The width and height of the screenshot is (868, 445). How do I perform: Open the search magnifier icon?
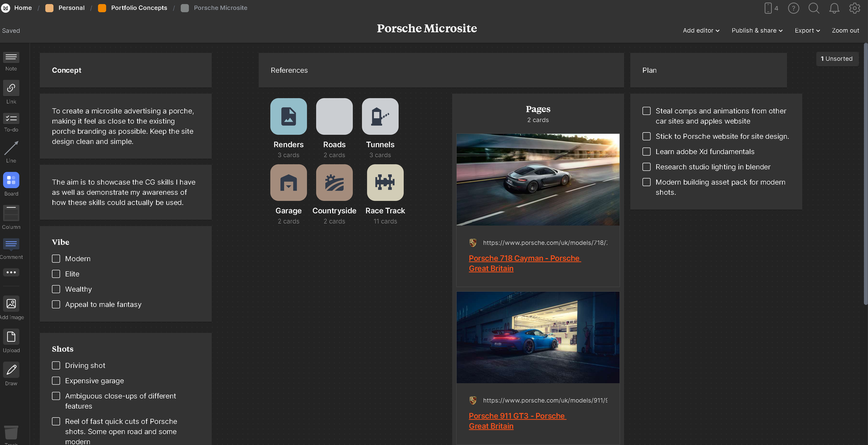pyautogui.click(x=814, y=8)
